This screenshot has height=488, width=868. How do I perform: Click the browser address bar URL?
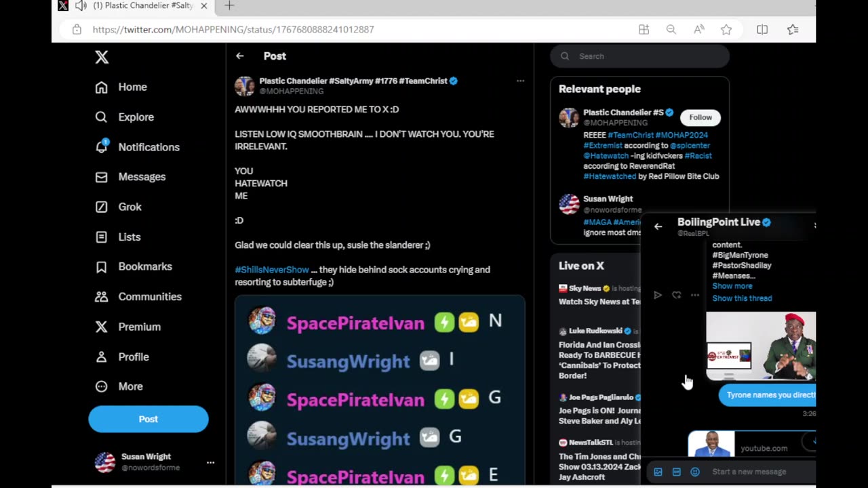point(233,29)
